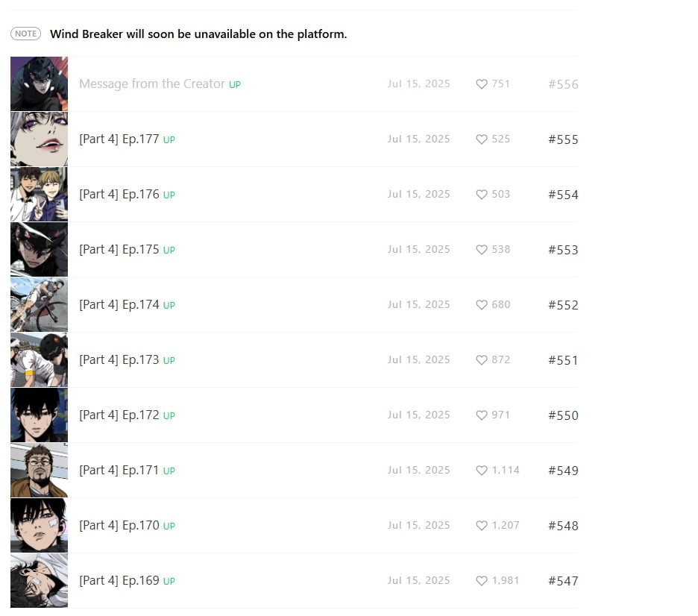The height and width of the screenshot is (616, 698).
Task: Click the UP badge on Ep.173
Action: point(169,360)
